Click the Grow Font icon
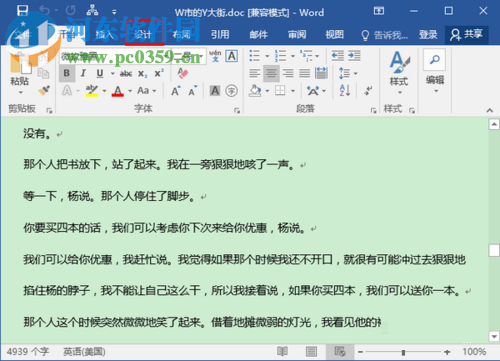500x361 pixels. (176, 91)
